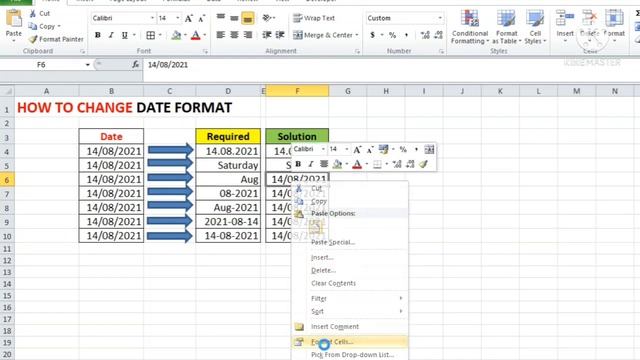
Task: Open the ribbon font name dropdown Calibri
Action: (152, 18)
